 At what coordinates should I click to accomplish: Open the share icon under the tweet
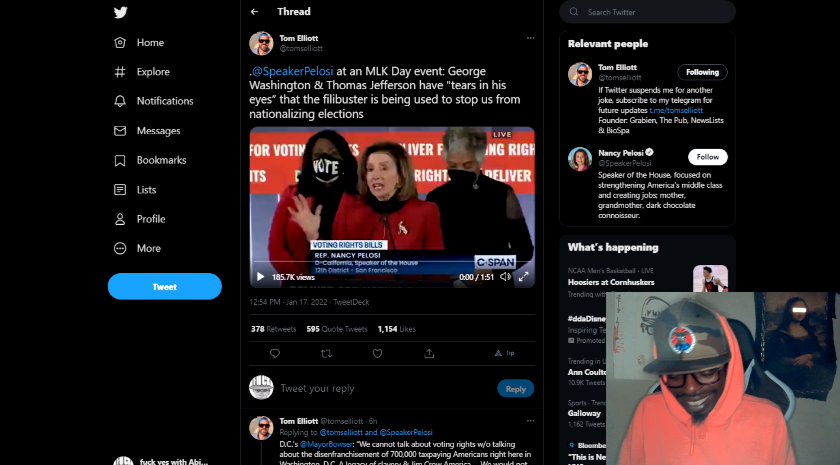point(428,353)
